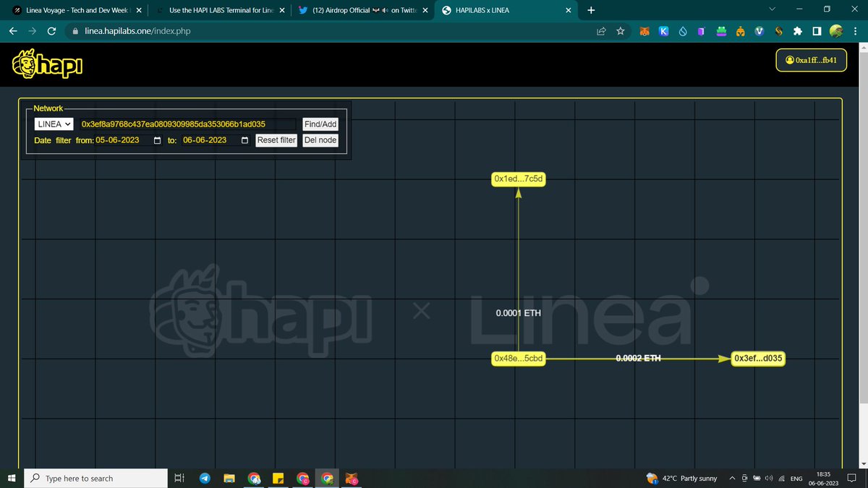Viewport: 868px width, 488px height.
Task: Select the 0x1ed...7c5d node
Action: (x=518, y=179)
